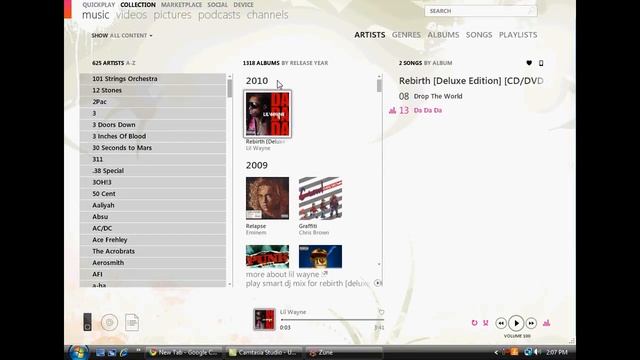
Task: Select artist 30 Seconds to Mars
Action: [153, 148]
